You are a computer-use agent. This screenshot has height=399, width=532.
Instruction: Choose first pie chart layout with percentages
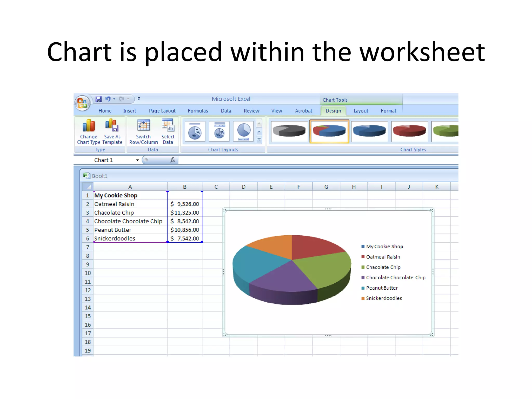(195, 131)
